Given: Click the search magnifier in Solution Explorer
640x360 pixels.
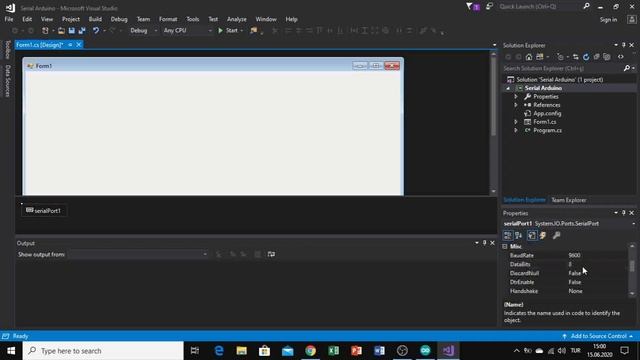Looking at the screenshot, I should [x=627, y=68].
